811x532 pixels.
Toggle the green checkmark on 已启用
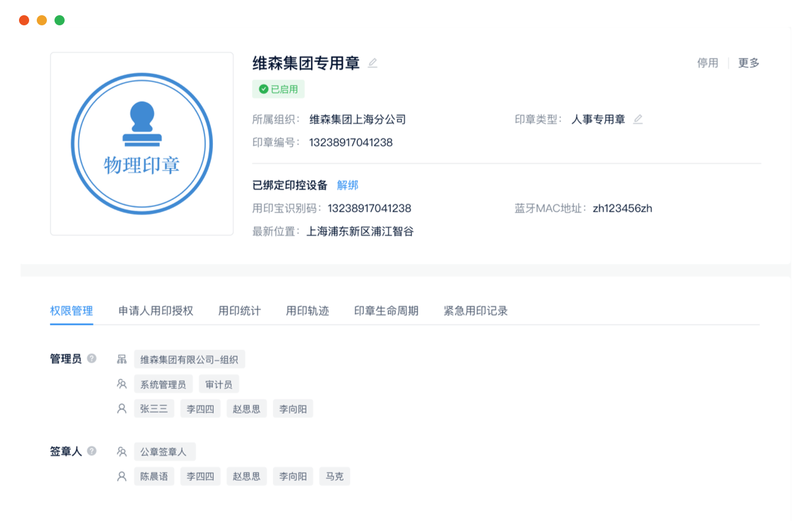pos(264,89)
